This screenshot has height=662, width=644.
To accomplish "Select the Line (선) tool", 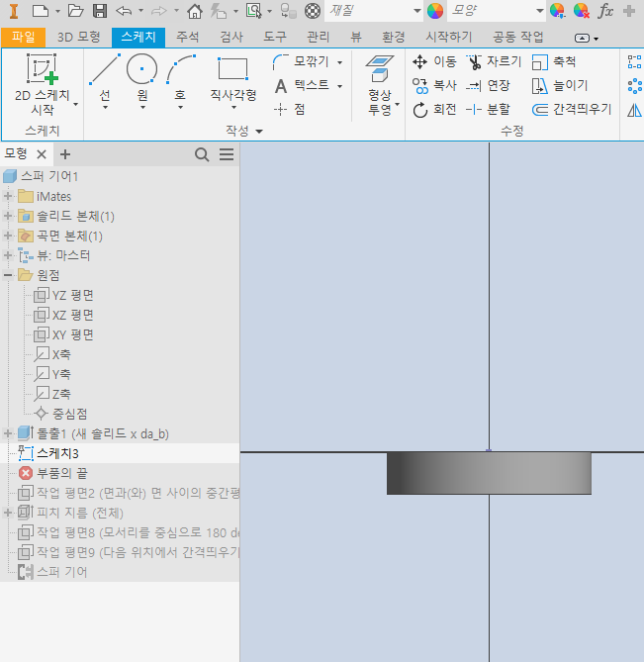I will pyautogui.click(x=105, y=76).
